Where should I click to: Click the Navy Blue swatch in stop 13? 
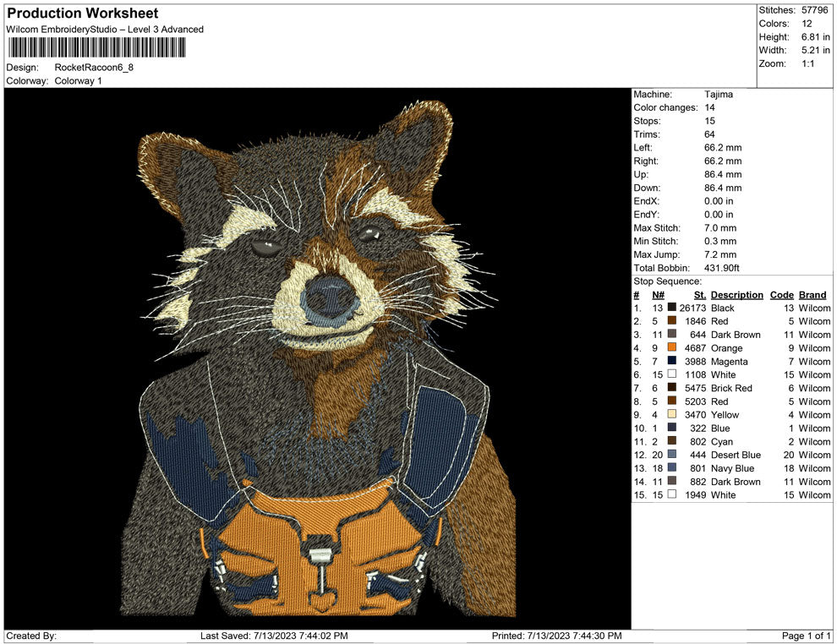tap(672, 468)
